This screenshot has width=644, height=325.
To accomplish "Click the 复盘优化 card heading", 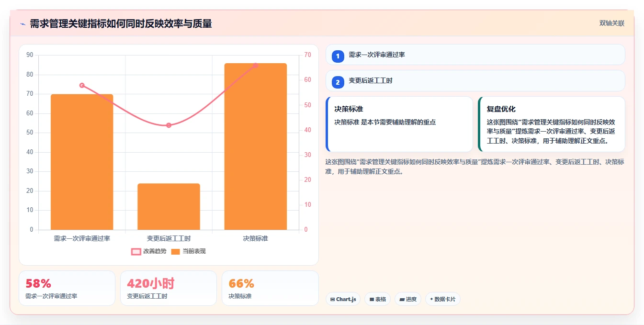I will (x=501, y=109).
